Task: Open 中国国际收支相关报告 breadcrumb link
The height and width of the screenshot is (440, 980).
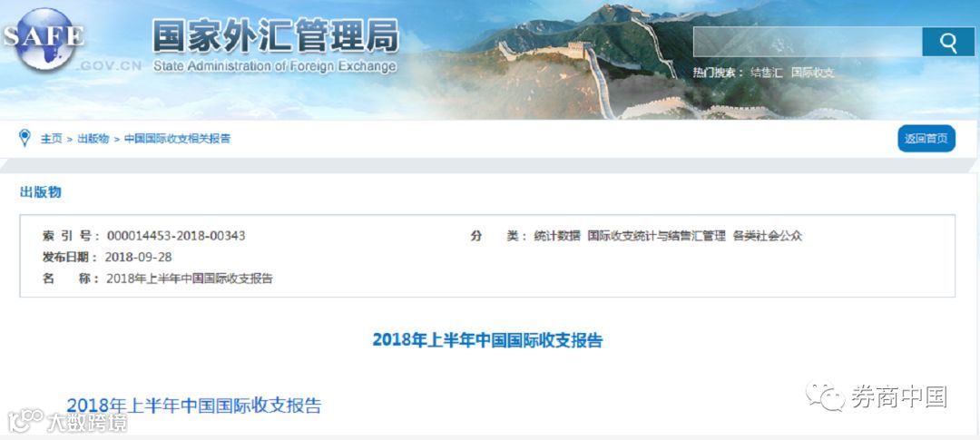Action: (x=178, y=139)
